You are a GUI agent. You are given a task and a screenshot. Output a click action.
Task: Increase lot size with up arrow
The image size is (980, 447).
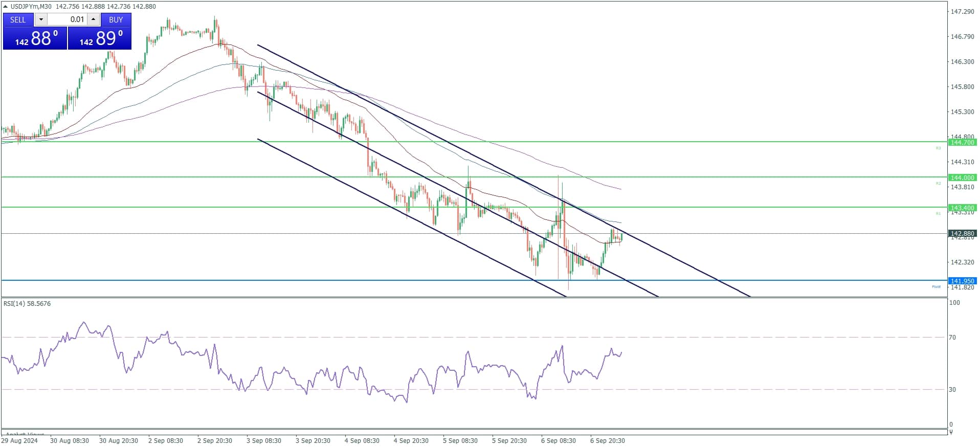[x=93, y=19]
